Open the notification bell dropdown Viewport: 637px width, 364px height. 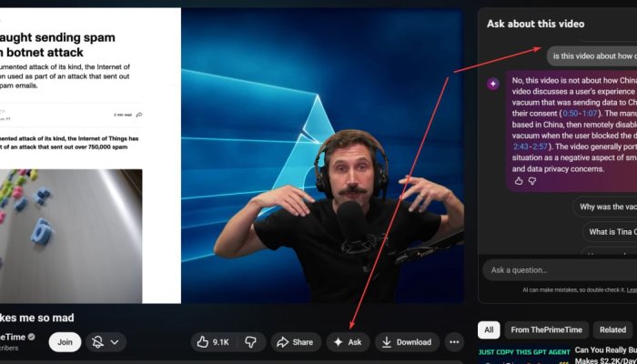click(106, 342)
